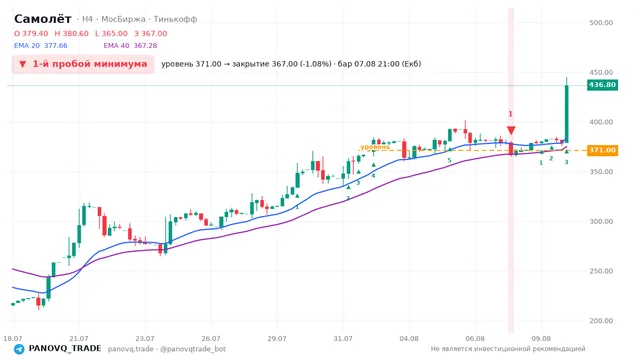Click the 300.00 price axis label
The image size is (640, 360).
[601, 222]
